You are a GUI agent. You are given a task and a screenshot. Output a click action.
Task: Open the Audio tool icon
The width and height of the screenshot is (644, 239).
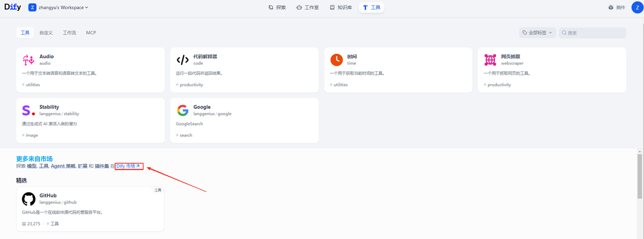[28, 60]
